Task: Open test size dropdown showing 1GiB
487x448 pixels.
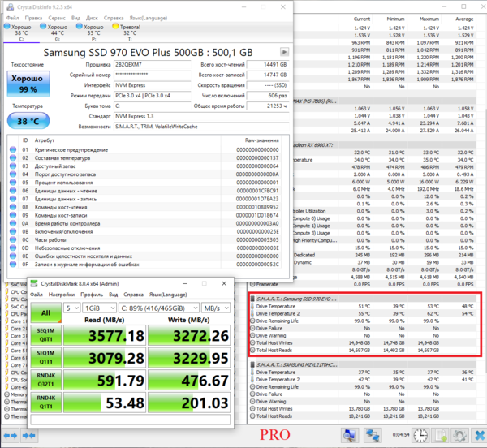Action: (99, 308)
